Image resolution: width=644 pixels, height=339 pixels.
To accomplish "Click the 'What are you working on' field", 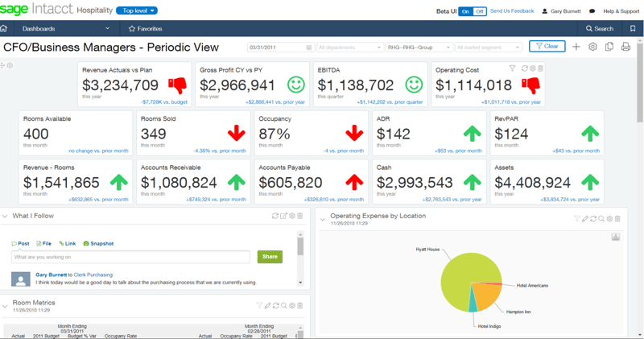I will [130, 257].
